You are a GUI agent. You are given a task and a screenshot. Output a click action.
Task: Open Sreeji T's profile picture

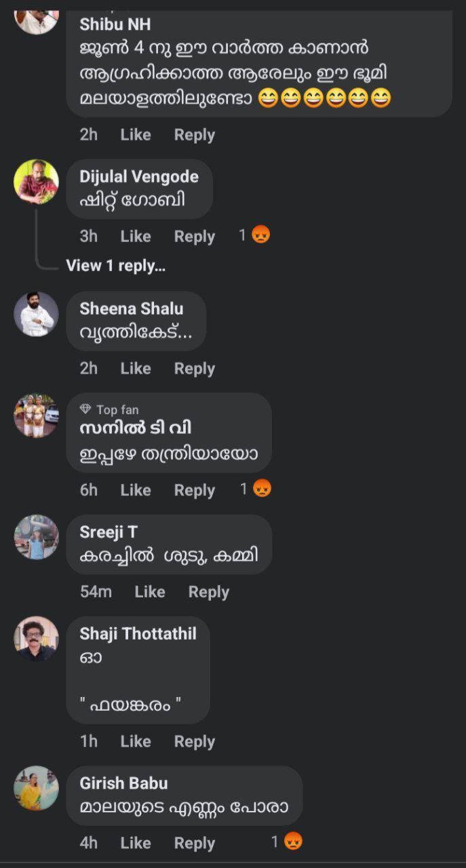click(37, 537)
